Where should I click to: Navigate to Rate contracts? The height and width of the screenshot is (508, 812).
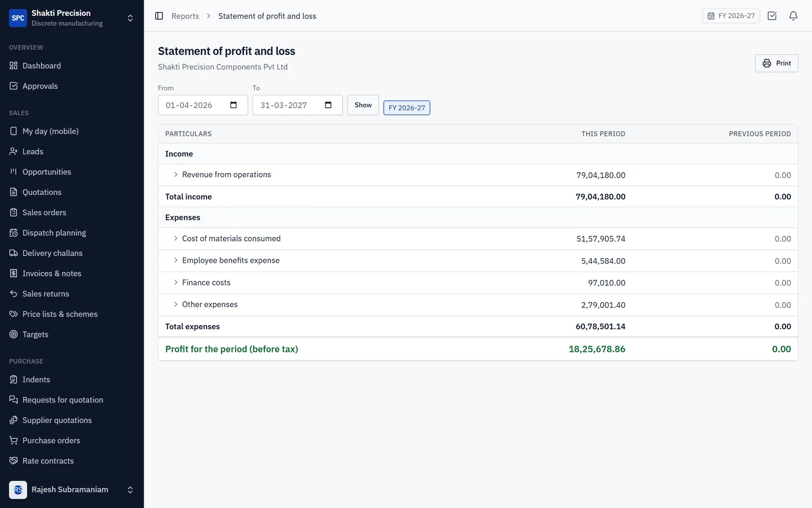point(72,461)
